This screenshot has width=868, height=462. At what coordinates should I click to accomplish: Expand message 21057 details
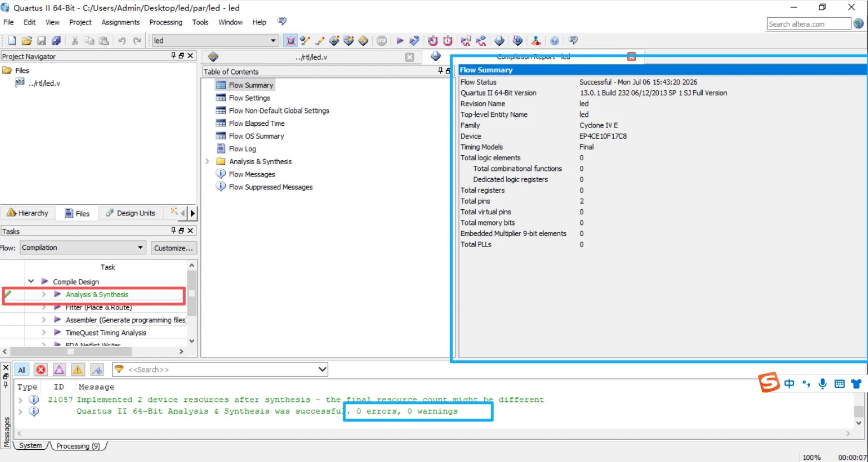click(x=21, y=400)
